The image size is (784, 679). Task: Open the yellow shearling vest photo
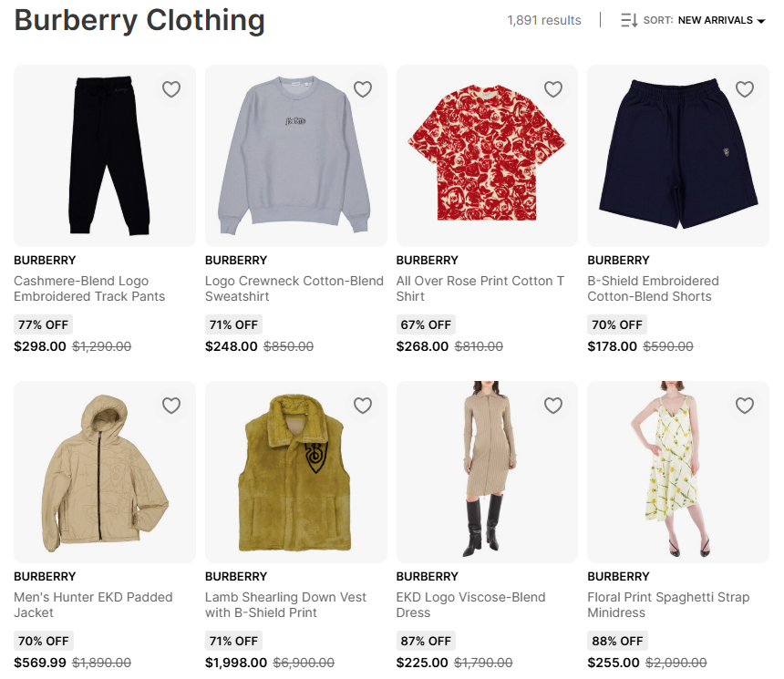pos(295,474)
